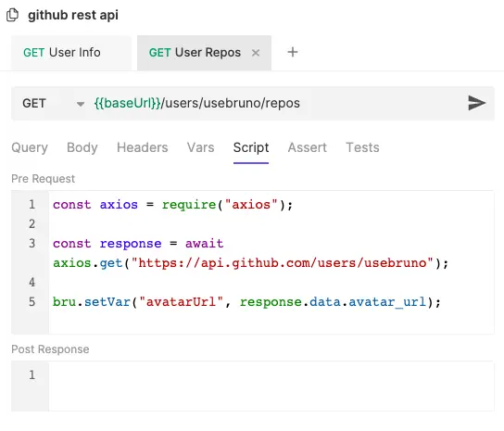Click the Post Response section label

[x=50, y=349]
